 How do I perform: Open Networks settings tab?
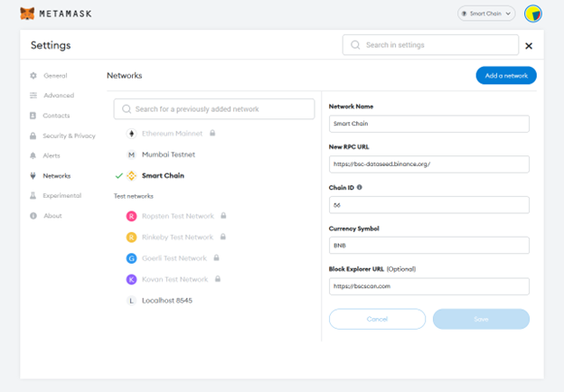coord(56,176)
